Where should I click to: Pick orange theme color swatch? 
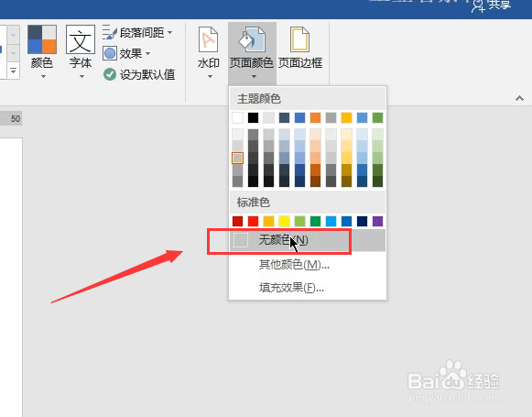(315, 118)
